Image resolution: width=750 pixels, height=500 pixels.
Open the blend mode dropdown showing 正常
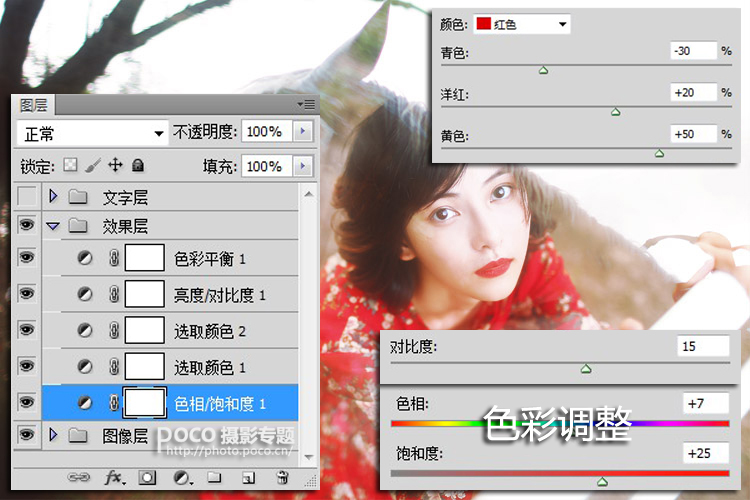tap(92, 133)
